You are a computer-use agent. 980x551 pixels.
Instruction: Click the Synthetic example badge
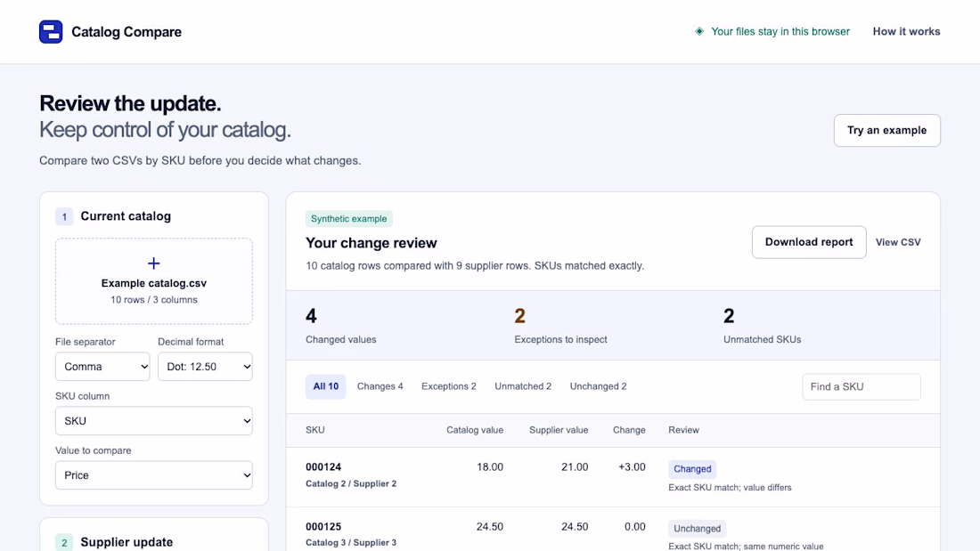click(348, 219)
